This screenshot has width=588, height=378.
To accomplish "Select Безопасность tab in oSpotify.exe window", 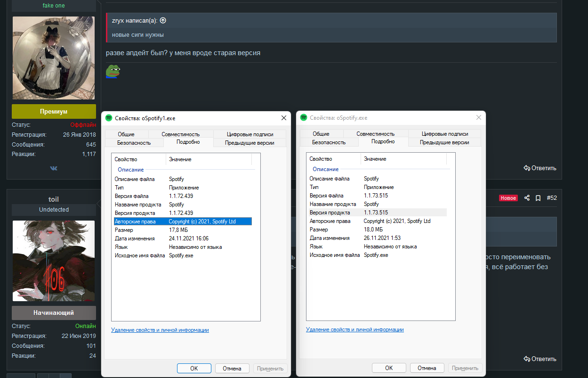I will [x=329, y=142].
